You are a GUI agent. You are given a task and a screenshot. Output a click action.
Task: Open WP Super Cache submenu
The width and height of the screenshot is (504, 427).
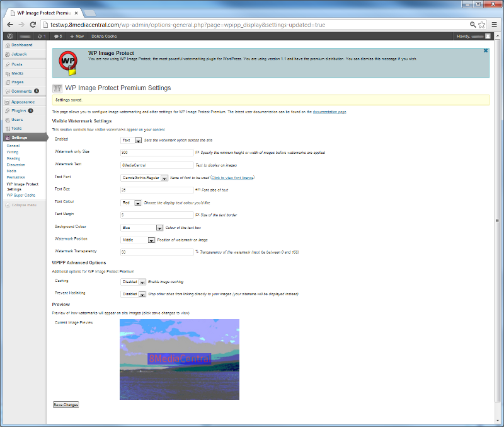pyautogui.click(x=21, y=196)
